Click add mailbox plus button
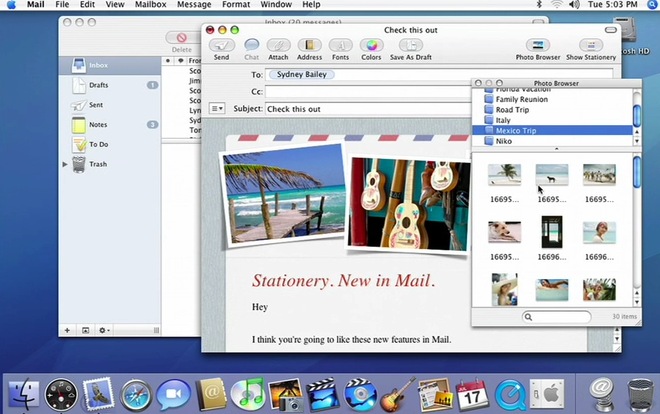Image resolution: width=660 pixels, height=414 pixels. click(x=67, y=330)
